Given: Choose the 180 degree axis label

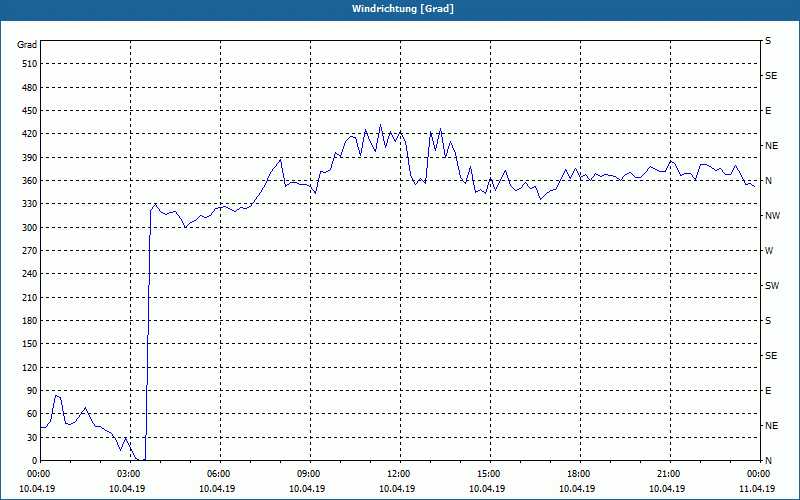Looking at the screenshot, I should click(30, 321).
